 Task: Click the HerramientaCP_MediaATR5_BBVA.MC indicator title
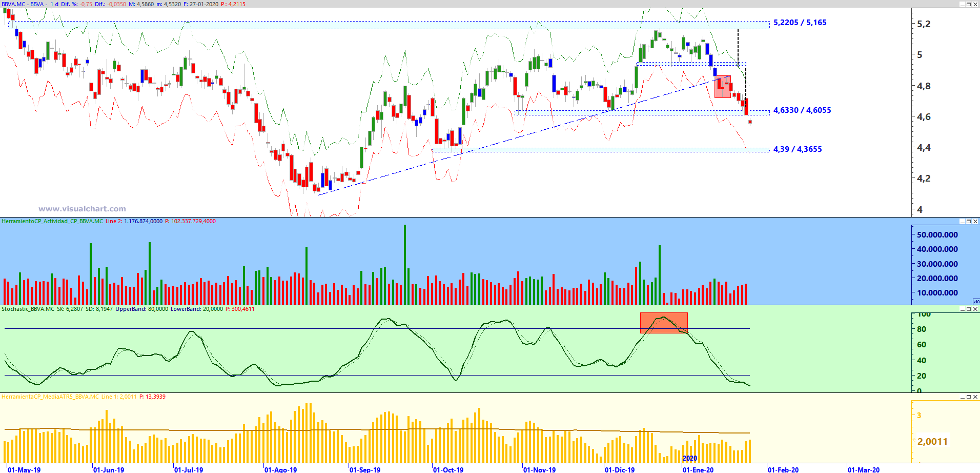tap(50, 397)
